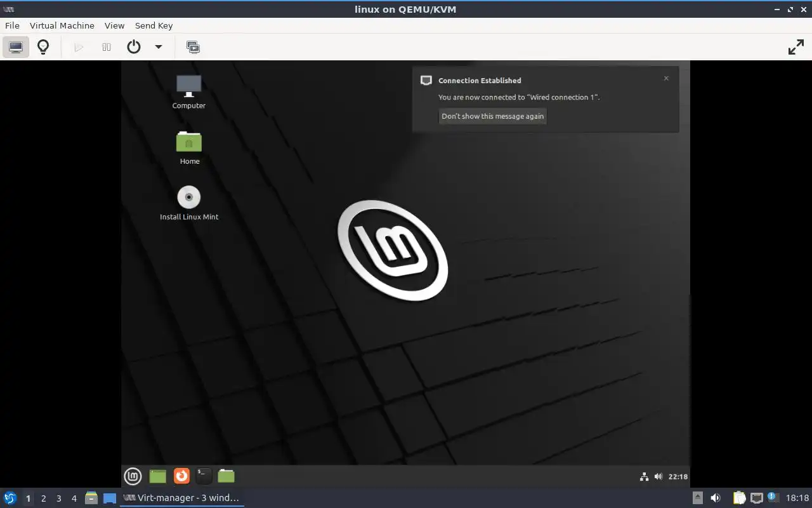The height and width of the screenshot is (508, 812).
Task: Open the host application launcher menu
Action: point(10,498)
